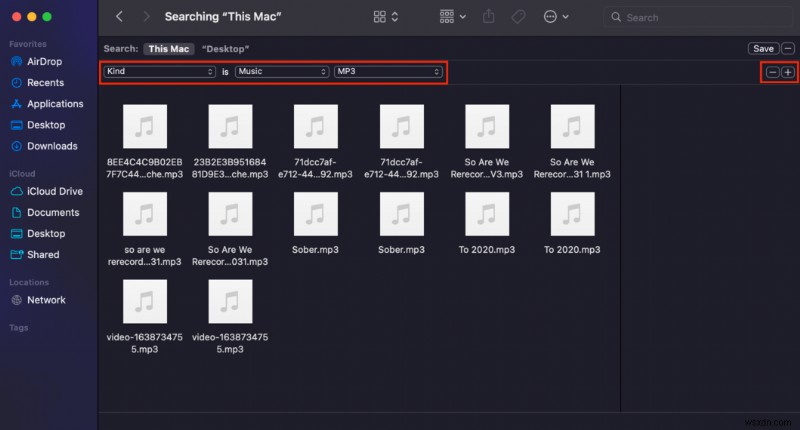This screenshot has height=430, width=800.
Task: Go to Applications in the sidebar
Action: click(47, 104)
